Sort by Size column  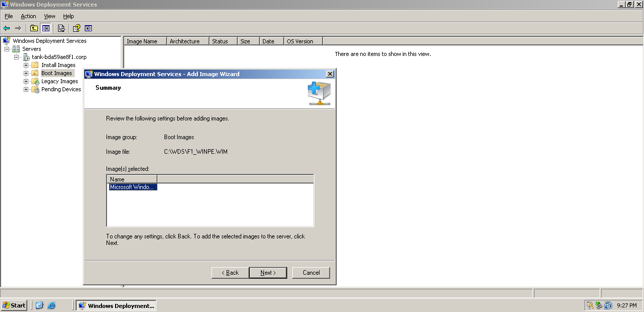tap(248, 41)
